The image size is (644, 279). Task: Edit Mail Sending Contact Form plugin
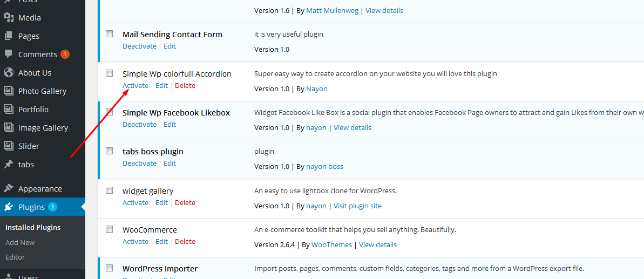(170, 46)
